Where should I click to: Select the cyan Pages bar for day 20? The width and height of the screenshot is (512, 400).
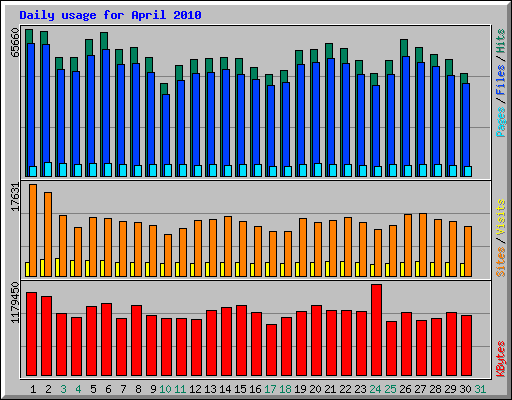(x=318, y=170)
